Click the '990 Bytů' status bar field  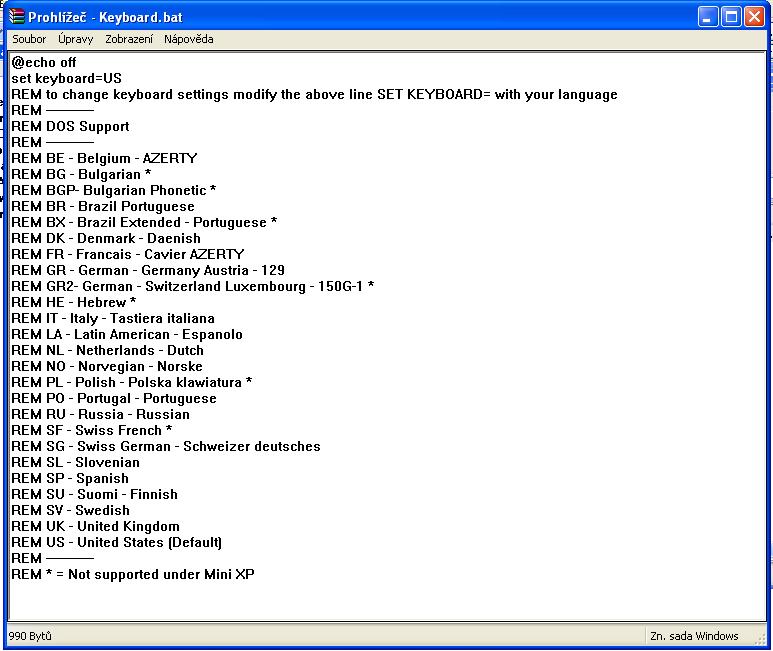pos(31,636)
